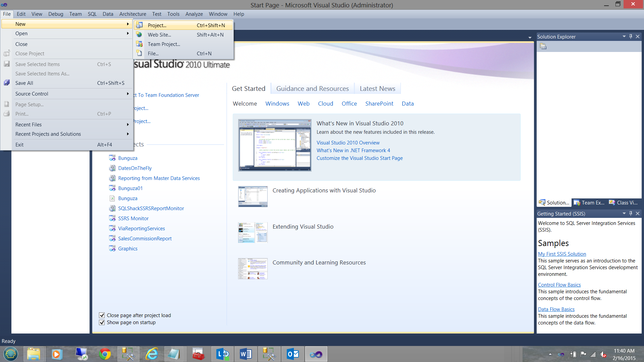Launch Google Chrome from the taskbar

tap(105, 354)
